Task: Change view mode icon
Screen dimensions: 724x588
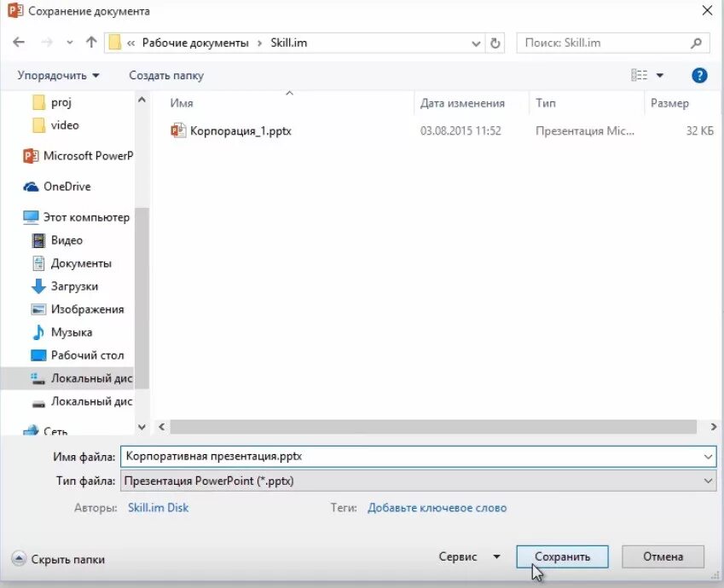Action: pyautogui.click(x=639, y=75)
